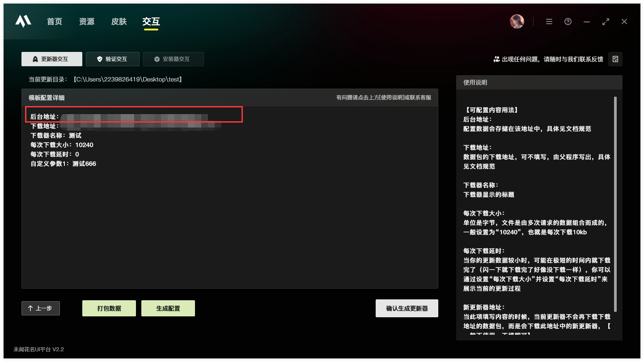The image size is (644, 362).
Task: Click the 使用说明 panel scrollbar
Action: (x=615, y=204)
